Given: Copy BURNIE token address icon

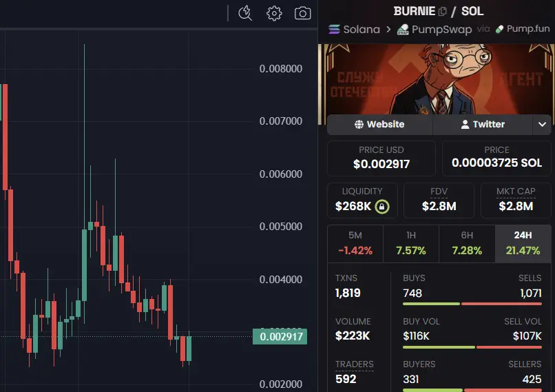Looking at the screenshot, I should (x=443, y=12).
